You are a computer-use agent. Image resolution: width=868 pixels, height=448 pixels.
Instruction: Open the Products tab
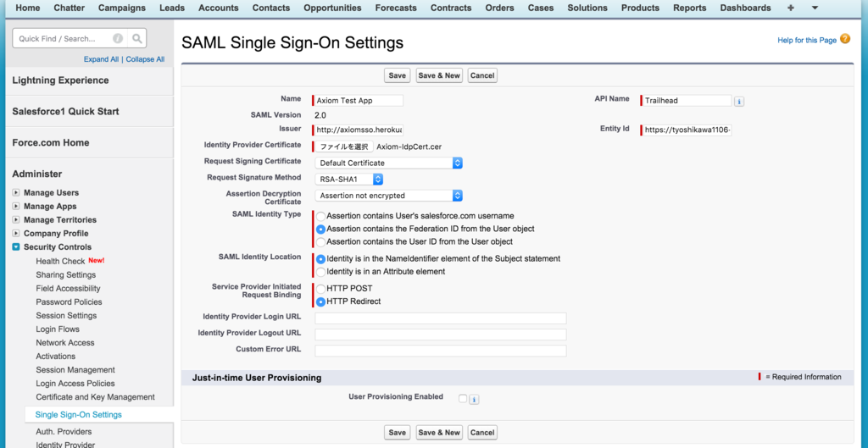pyautogui.click(x=640, y=8)
